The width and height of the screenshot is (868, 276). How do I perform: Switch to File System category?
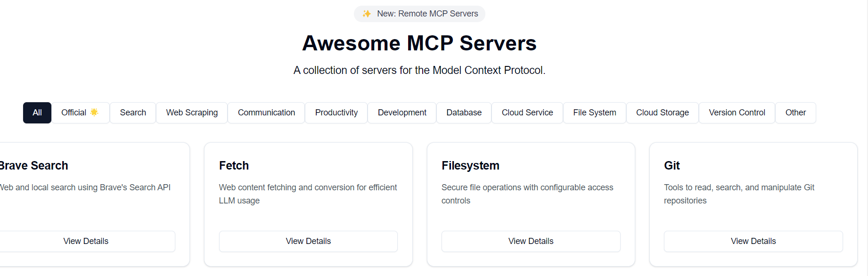595,113
